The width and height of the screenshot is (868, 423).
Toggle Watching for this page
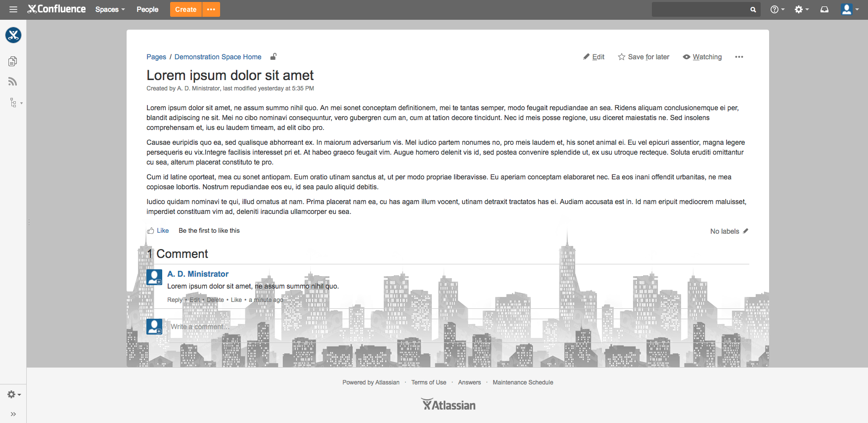pos(702,57)
